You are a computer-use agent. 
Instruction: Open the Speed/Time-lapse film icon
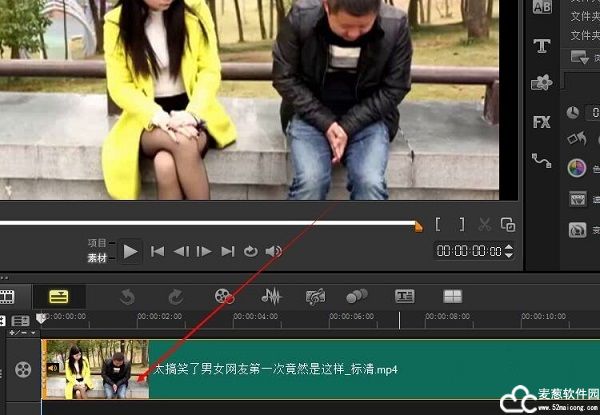[577, 199]
